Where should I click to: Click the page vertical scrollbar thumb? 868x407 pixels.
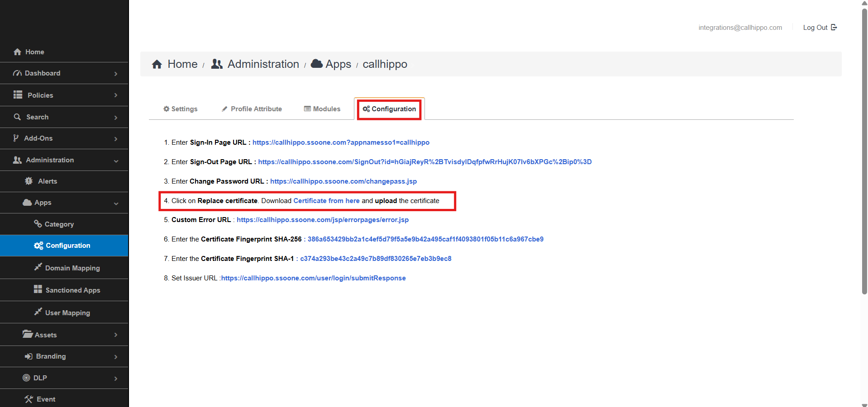click(864, 151)
